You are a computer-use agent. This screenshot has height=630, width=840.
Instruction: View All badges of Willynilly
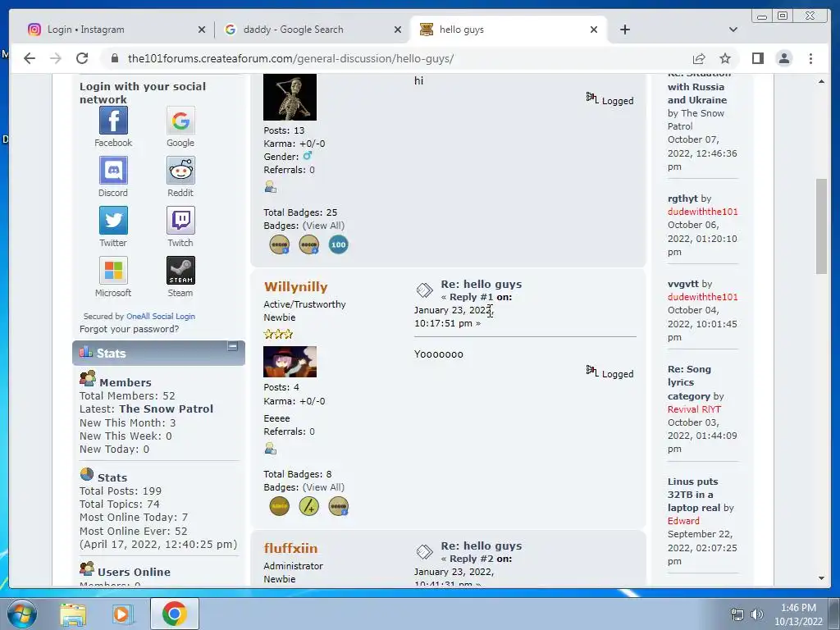323,487
